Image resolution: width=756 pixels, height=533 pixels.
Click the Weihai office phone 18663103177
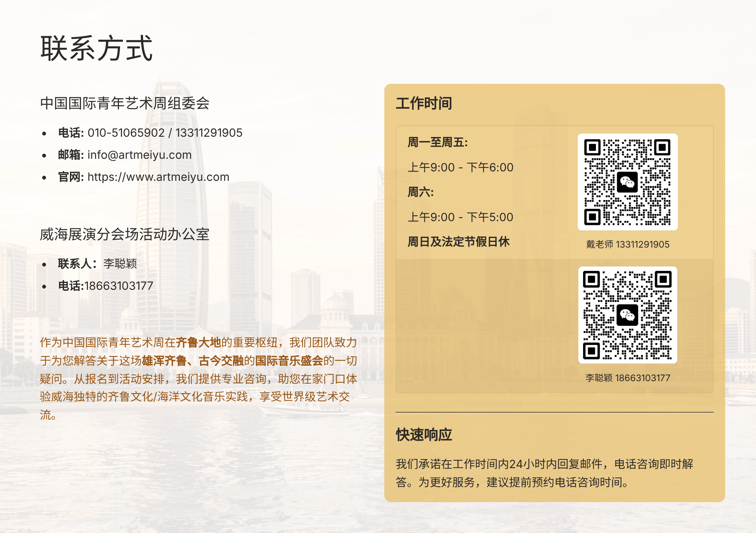119,286
